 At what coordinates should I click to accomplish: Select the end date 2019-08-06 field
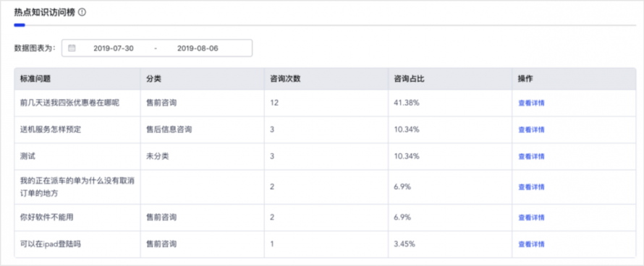tap(198, 48)
